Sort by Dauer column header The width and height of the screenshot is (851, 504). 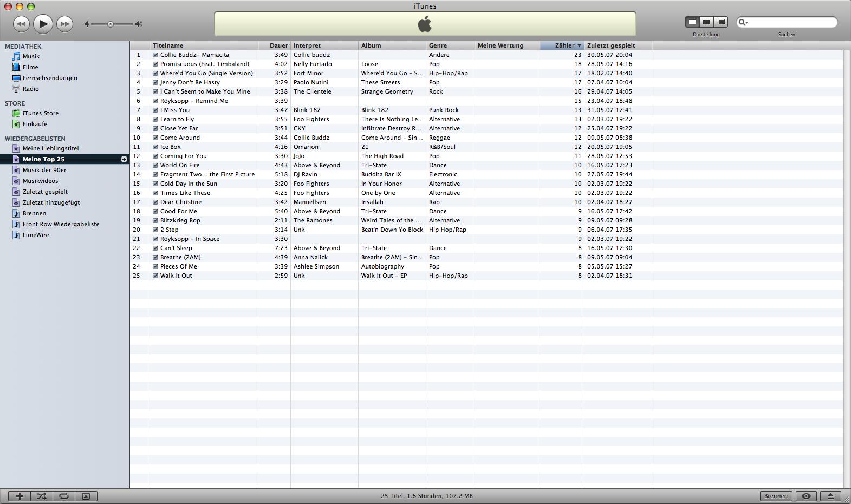(274, 45)
